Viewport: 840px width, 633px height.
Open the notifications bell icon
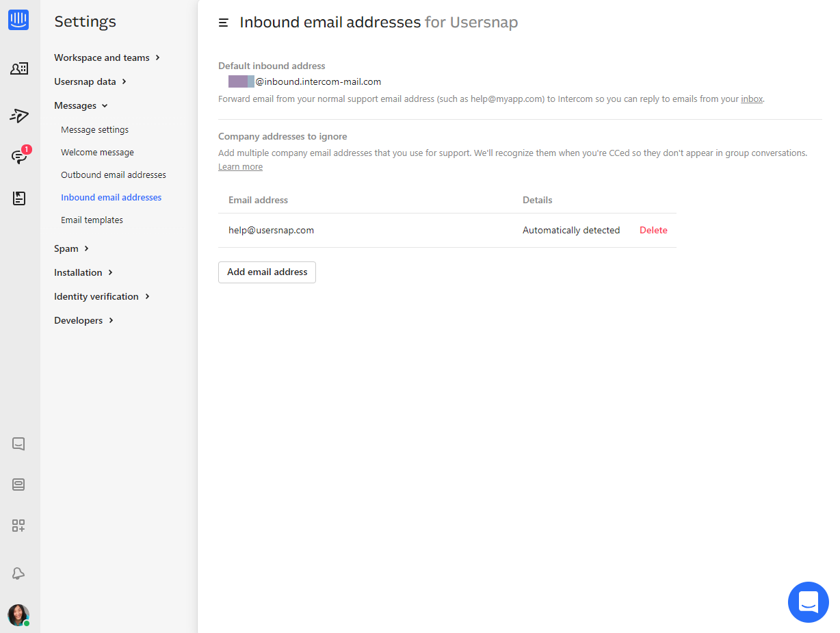point(18,573)
